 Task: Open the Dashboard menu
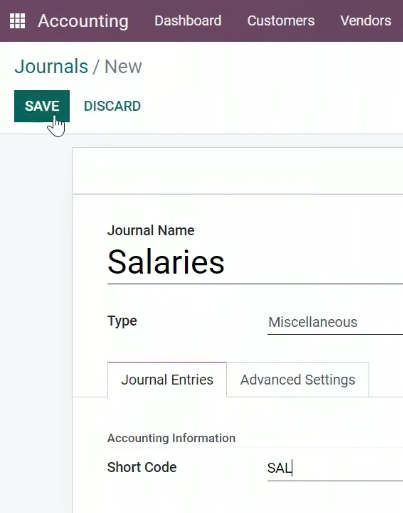[x=188, y=21]
